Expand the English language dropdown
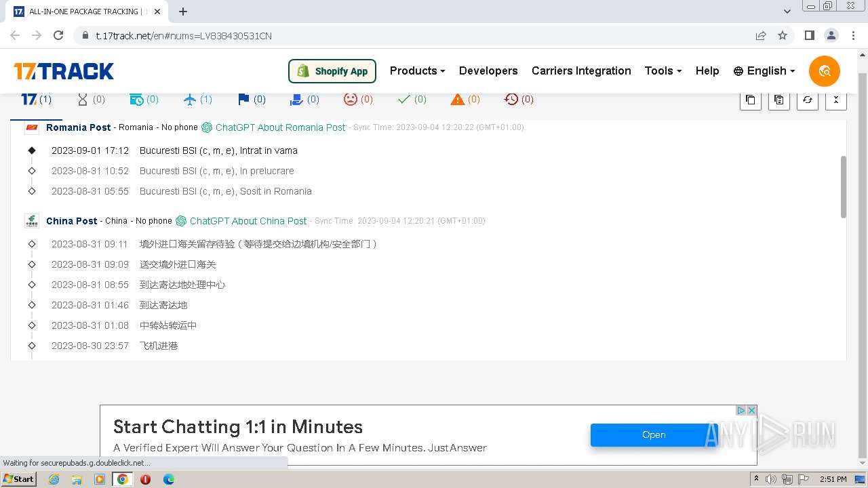This screenshot has width=868, height=488. click(764, 70)
